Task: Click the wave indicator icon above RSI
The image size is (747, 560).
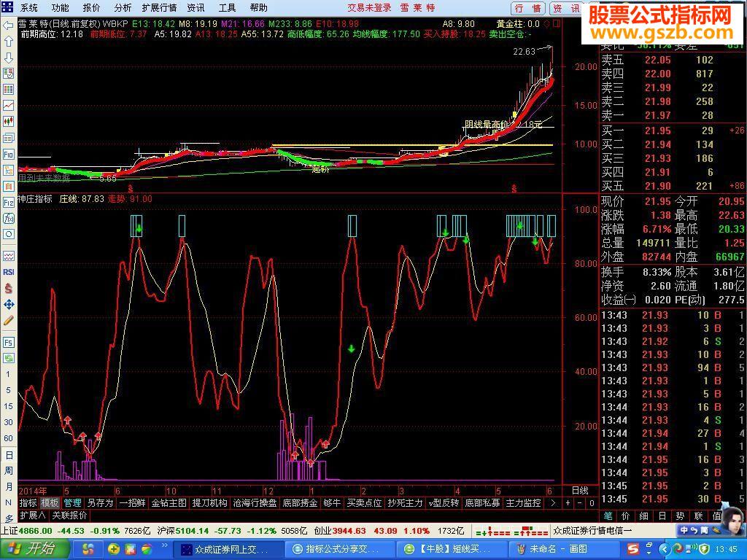Action: tap(8, 256)
